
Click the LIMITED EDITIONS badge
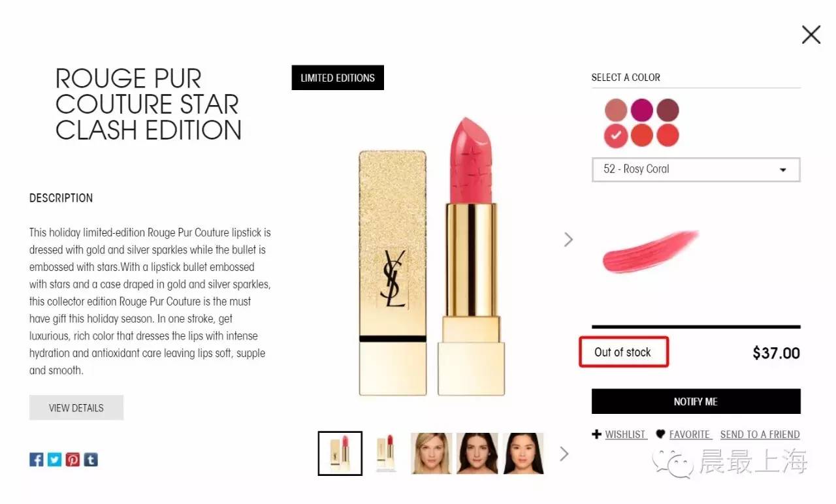point(338,78)
